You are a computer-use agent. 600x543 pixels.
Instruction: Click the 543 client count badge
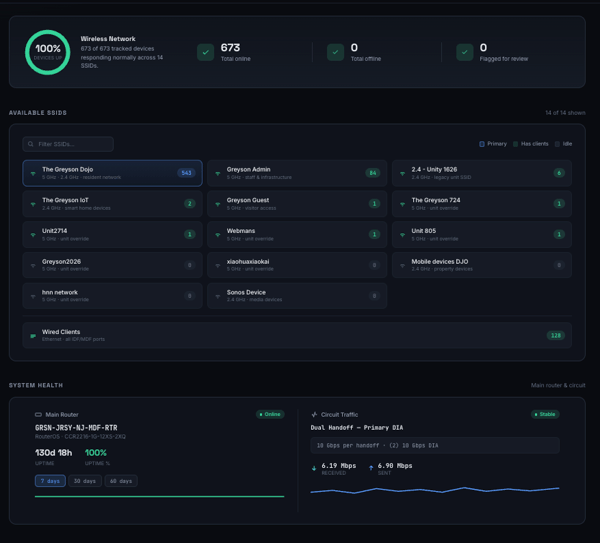(x=186, y=173)
